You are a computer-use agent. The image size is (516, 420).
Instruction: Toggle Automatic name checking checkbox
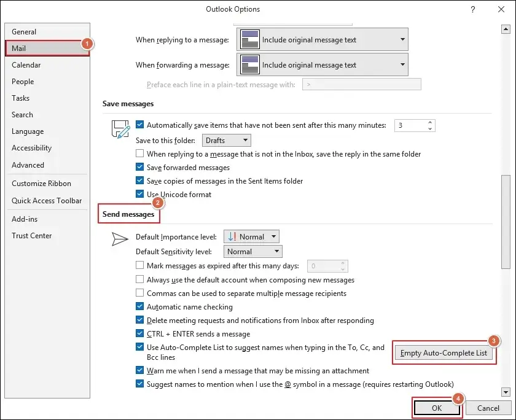(x=139, y=306)
